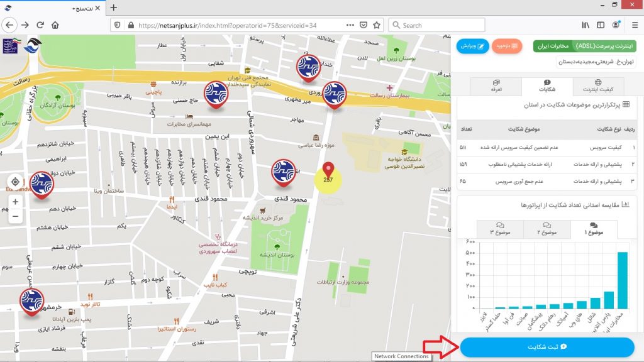Click the locate-me crosshair map button
The height and width of the screenshot is (362, 644).
point(15,182)
